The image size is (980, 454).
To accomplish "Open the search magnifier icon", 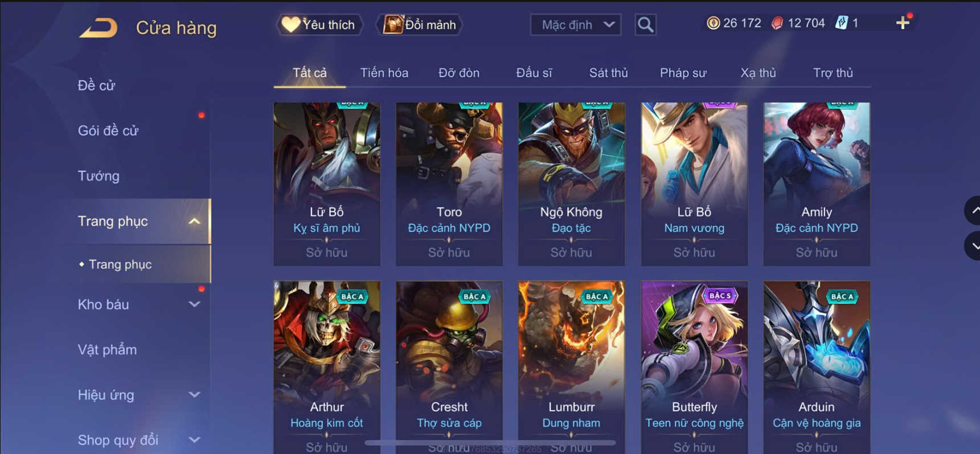I will 645,24.
